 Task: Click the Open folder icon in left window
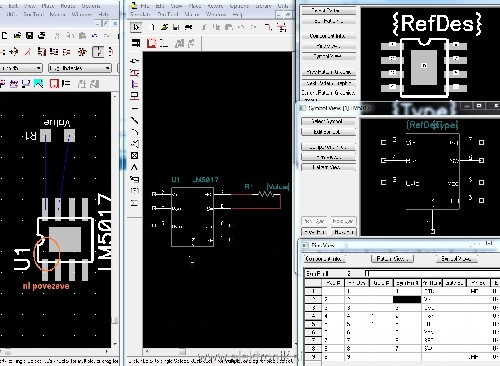pos(18,35)
